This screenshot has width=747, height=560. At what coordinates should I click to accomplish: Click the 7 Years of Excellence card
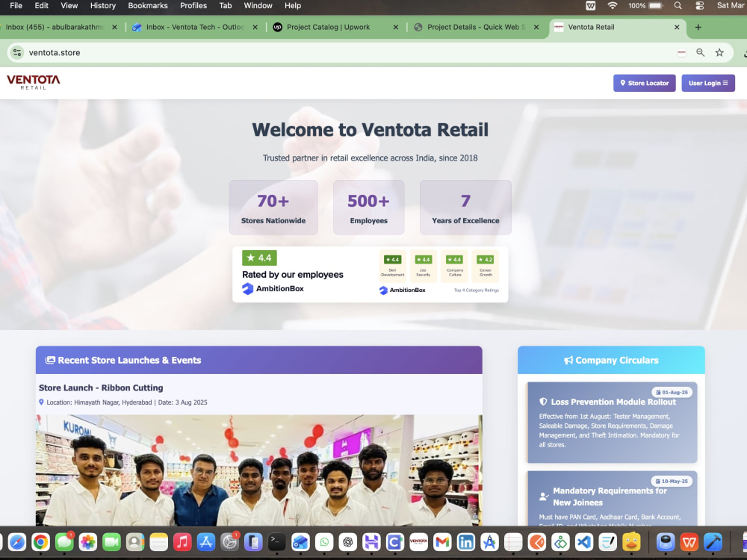click(465, 207)
